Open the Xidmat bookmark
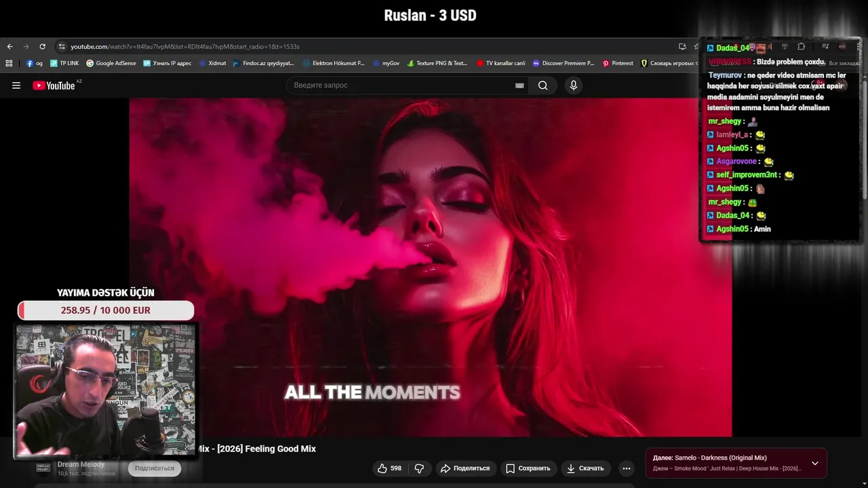The width and height of the screenshot is (868, 488). point(212,63)
